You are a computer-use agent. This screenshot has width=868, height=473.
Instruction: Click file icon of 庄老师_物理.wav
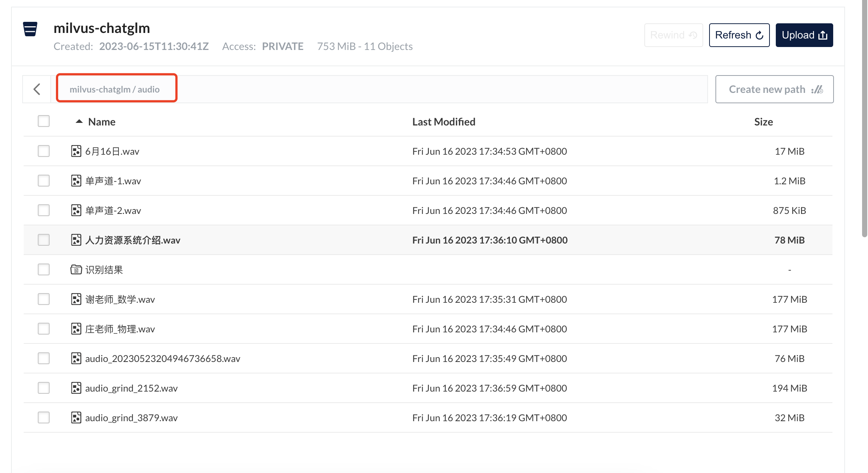tap(76, 329)
